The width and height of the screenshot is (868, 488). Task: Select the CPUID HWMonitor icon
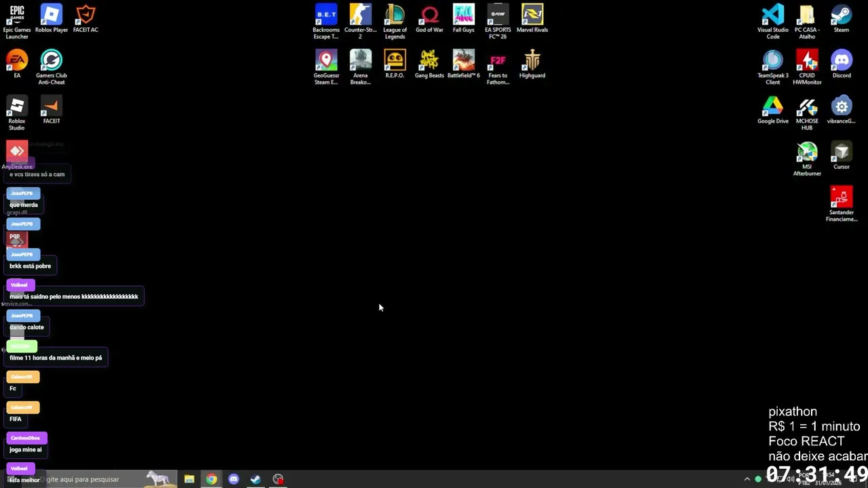pyautogui.click(x=807, y=67)
